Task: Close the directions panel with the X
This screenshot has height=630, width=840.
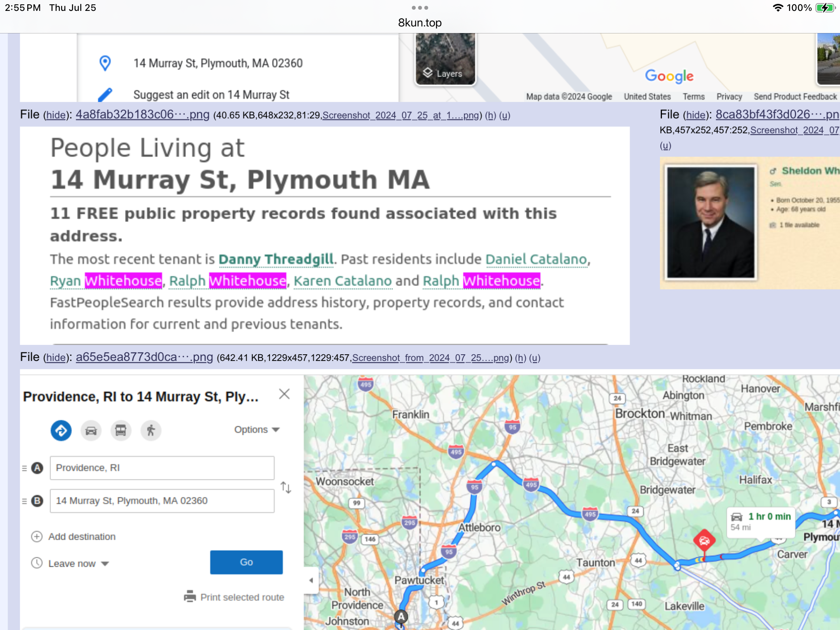Action: (x=284, y=394)
